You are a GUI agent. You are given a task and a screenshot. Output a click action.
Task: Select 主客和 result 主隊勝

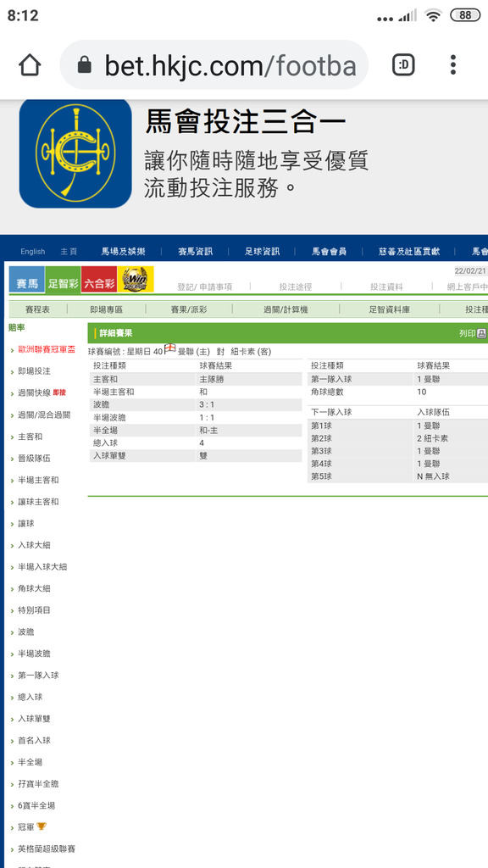tap(212, 379)
